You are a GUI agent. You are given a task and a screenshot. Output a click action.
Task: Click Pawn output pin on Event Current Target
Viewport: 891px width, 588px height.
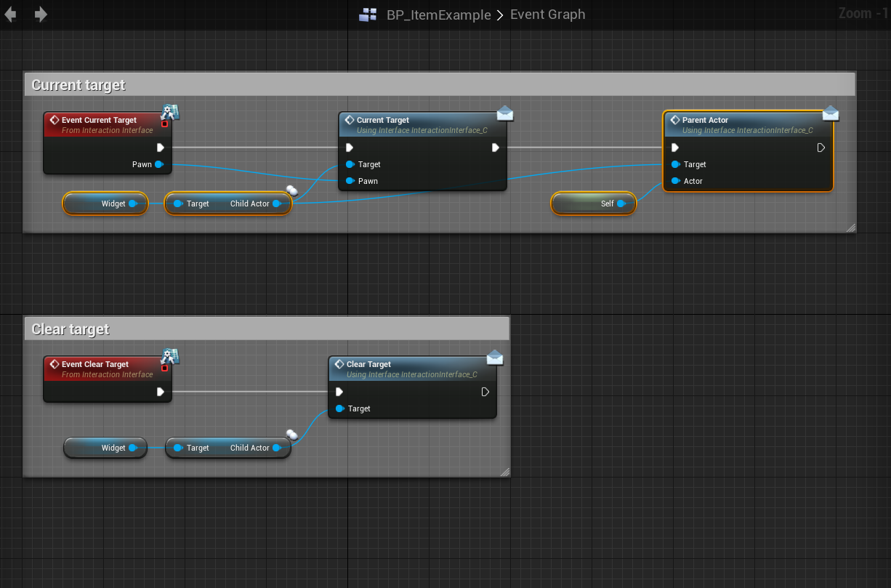(x=158, y=164)
